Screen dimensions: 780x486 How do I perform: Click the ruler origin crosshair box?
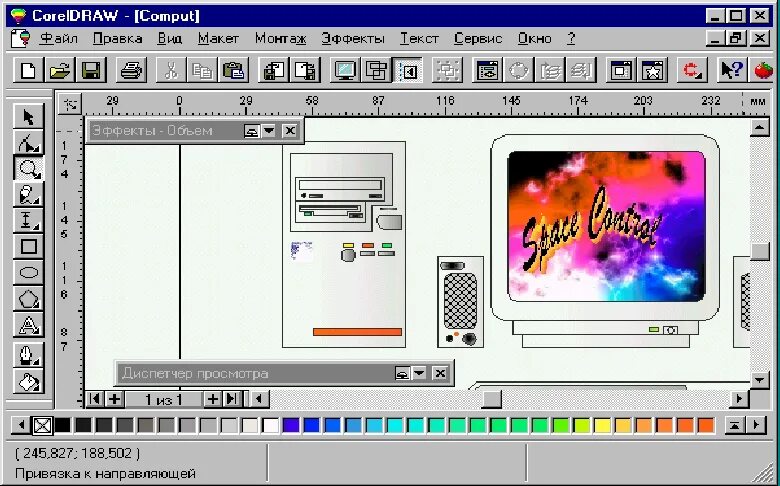(x=71, y=104)
